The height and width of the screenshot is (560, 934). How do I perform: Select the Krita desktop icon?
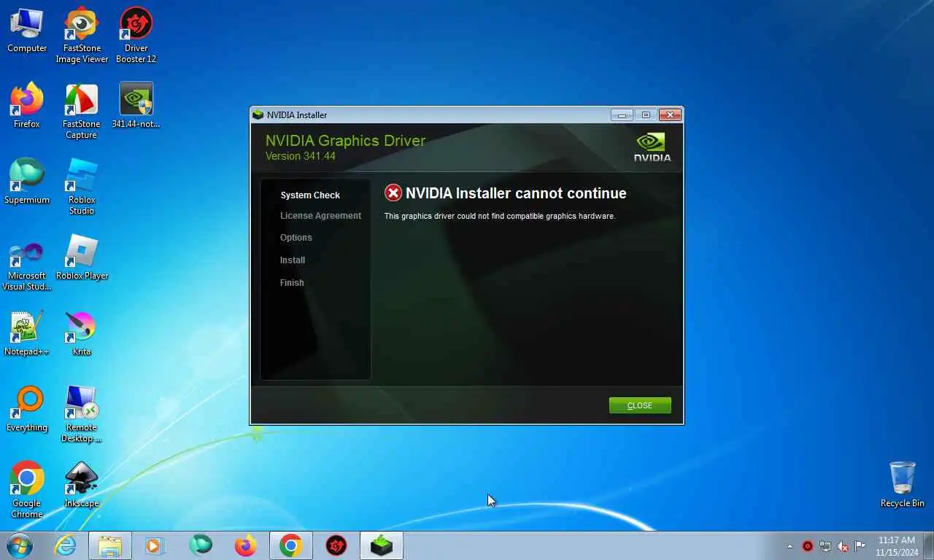pyautogui.click(x=82, y=334)
